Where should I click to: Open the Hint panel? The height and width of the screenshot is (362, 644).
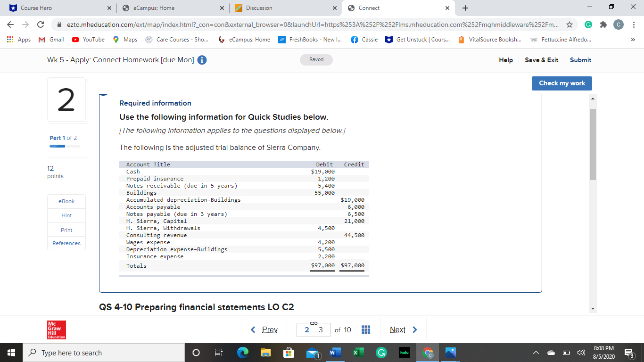[66, 215]
